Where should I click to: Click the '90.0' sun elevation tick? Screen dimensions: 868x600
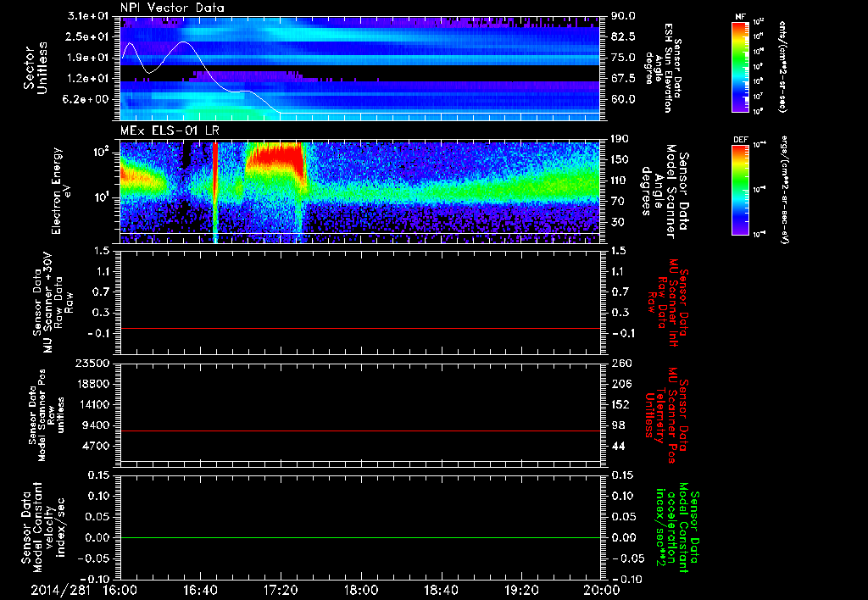point(623,16)
